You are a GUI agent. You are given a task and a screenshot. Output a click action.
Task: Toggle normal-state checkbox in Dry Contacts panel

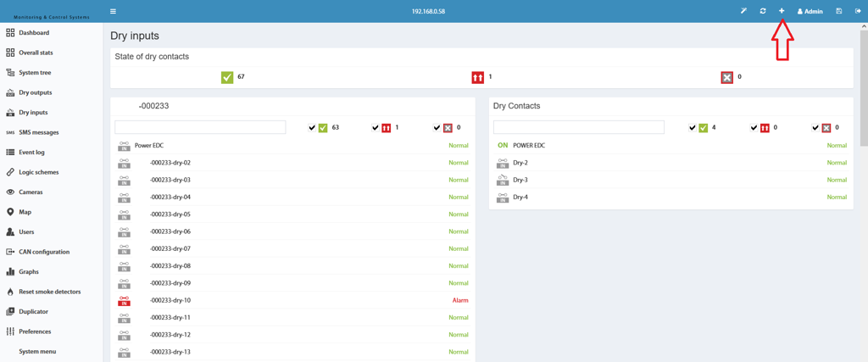pyautogui.click(x=693, y=127)
